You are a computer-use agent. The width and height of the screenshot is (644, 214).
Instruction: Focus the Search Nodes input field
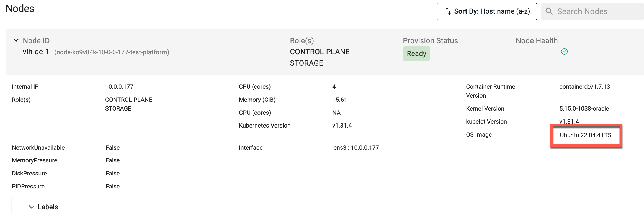pyautogui.click(x=593, y=11)
